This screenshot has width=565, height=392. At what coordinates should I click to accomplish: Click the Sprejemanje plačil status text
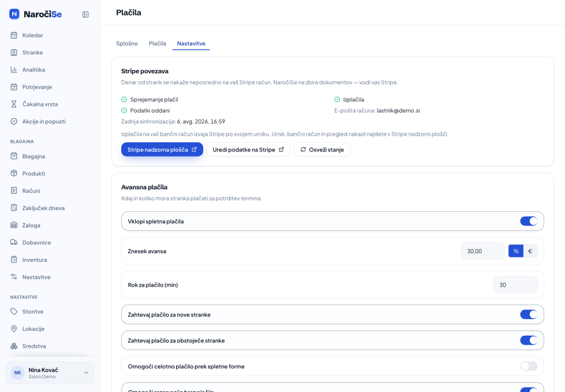154,99
